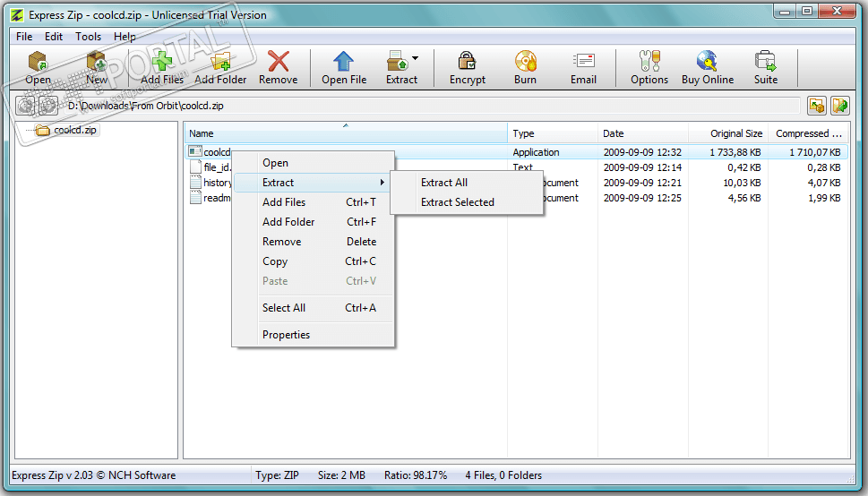Click the compressed size 1,99 KB
Screen dimensions: 868x496
[824, 198]
